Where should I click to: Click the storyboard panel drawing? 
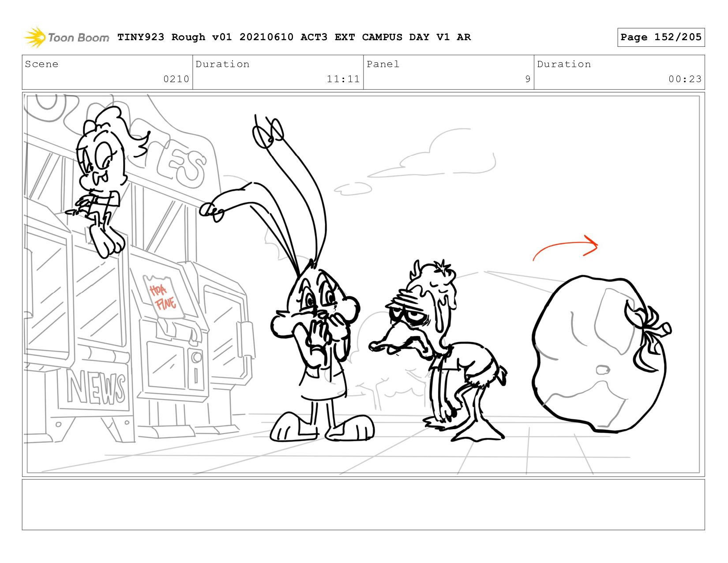click(364, 284)
